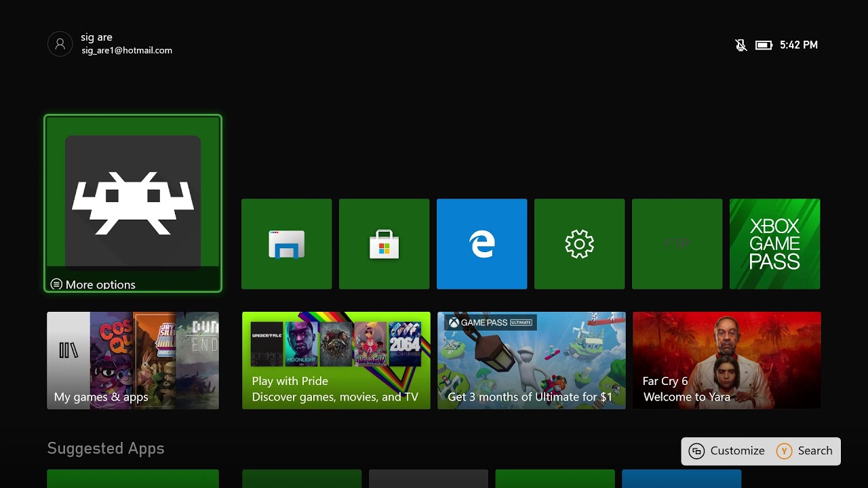Open More options on RetroArch tile
Viewport: 868px width, 488px height.
tap(93, 285)
